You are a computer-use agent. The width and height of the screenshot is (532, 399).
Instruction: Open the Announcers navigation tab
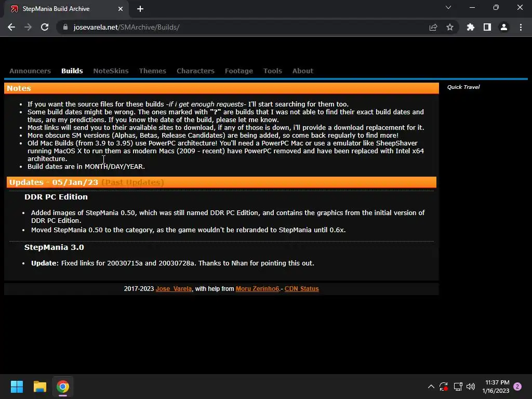coord(30,71)
